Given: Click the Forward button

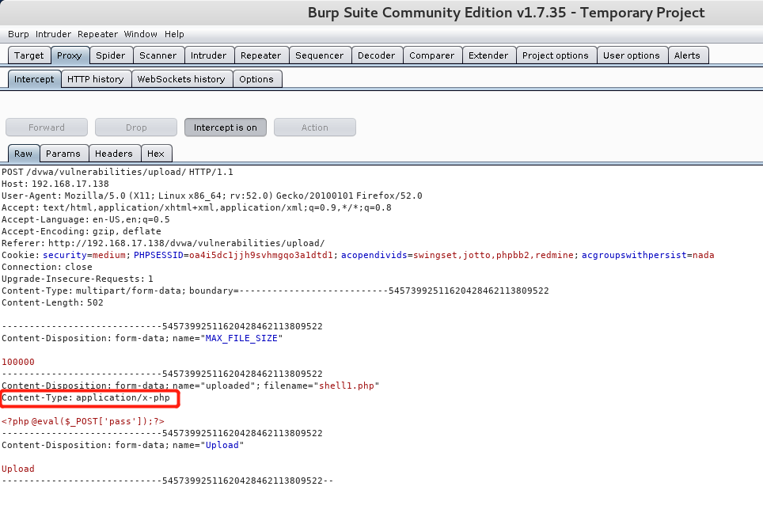Looking at the screenshot, I should point(47,127).
